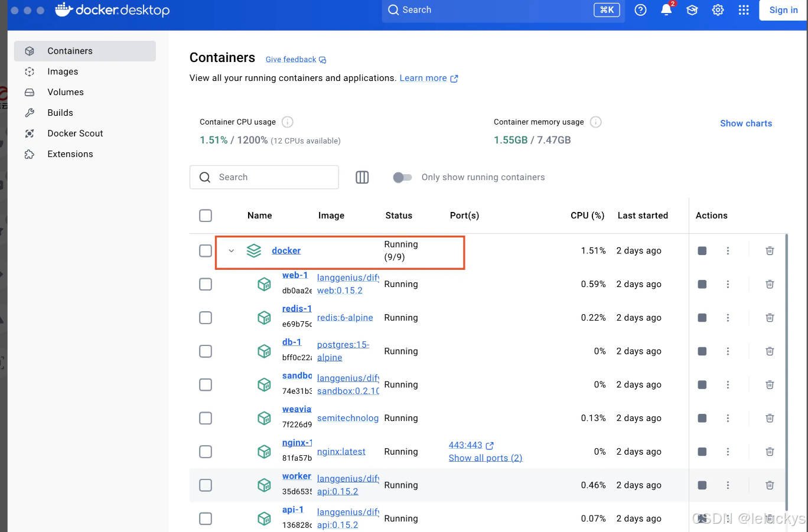Viewport: 808px width, 532px height.
Task: Stop the redis-1 container
Action: [702, 318]
